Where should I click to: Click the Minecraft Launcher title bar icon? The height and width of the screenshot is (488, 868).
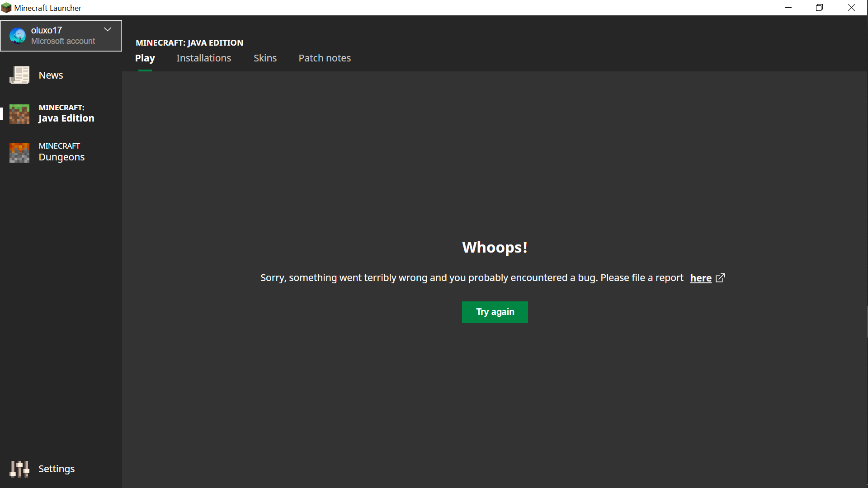6,8
